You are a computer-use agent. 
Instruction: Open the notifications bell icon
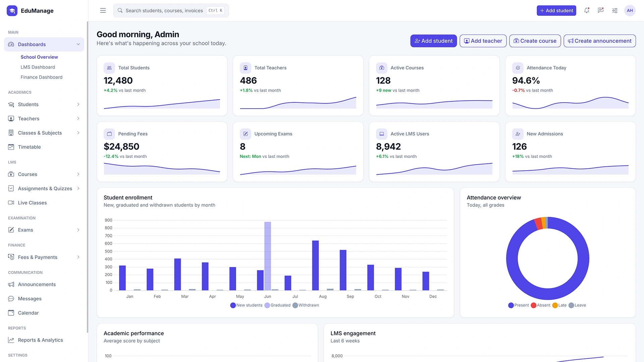coord(587,11)
